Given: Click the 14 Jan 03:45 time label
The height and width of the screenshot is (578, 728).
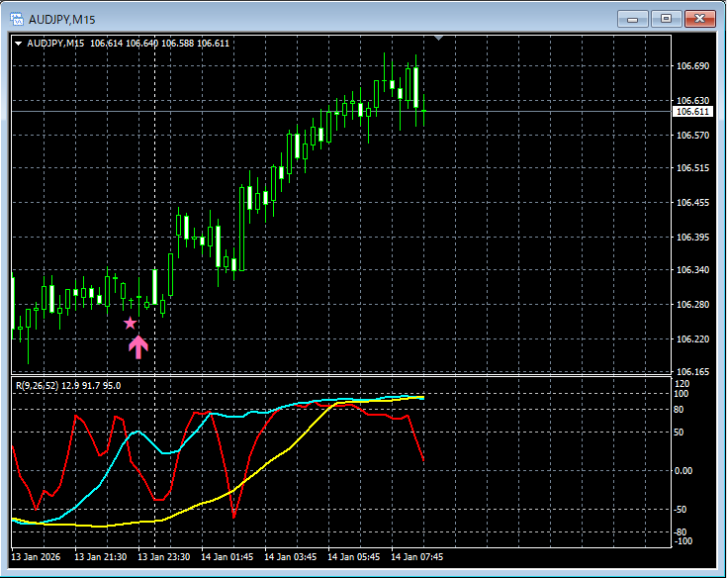Looking at the screenshot, I should tap(290, 556).
